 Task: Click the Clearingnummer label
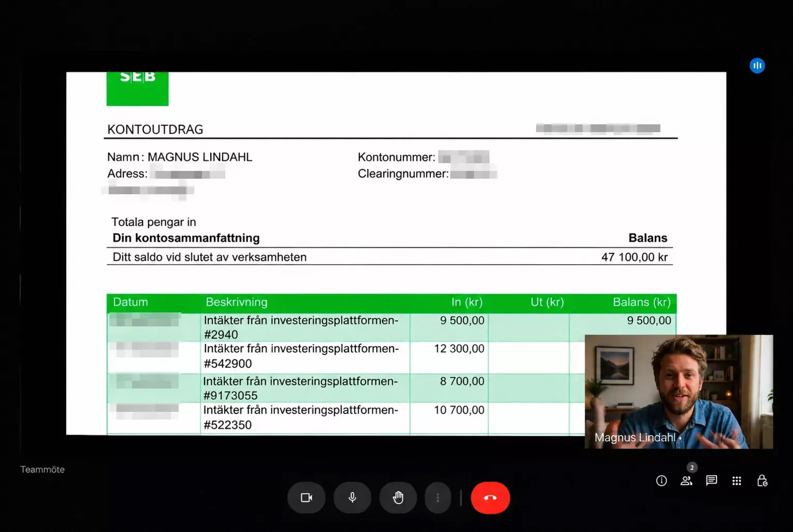(x=403, y=174)
